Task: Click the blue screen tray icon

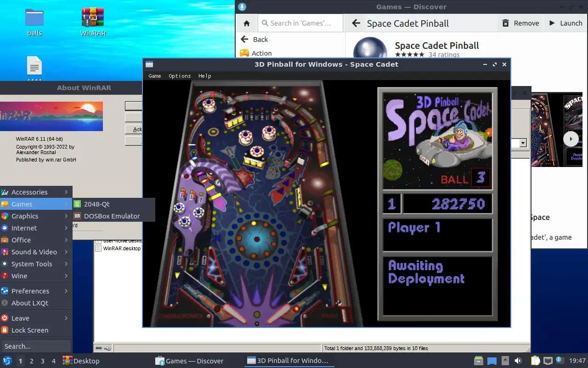Action: (492, 361)
